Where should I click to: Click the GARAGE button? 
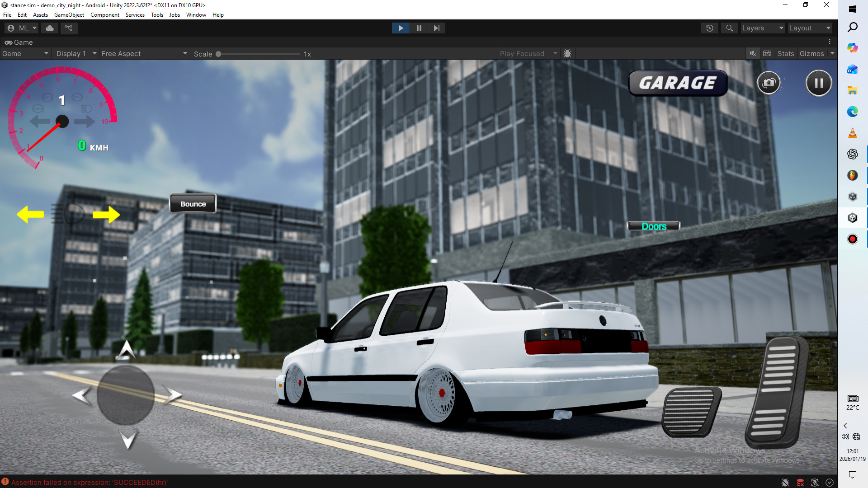point(678,83)
